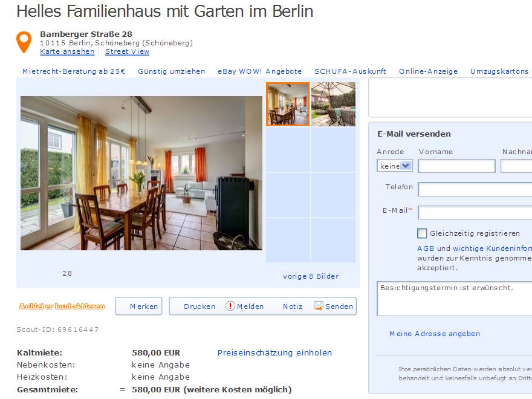Click the Drucken button
Image resolution: width=532 pixels, height=399 pixels.
coord(199,307)
